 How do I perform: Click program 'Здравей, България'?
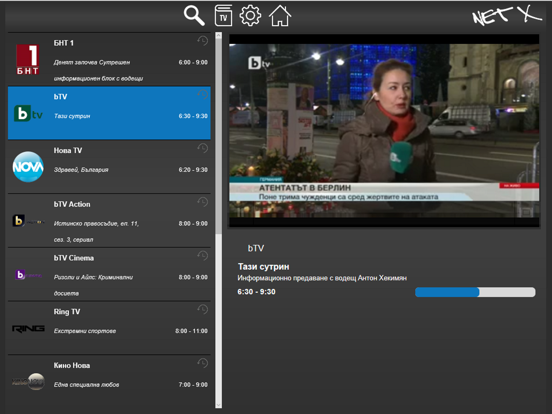point(81,170)
